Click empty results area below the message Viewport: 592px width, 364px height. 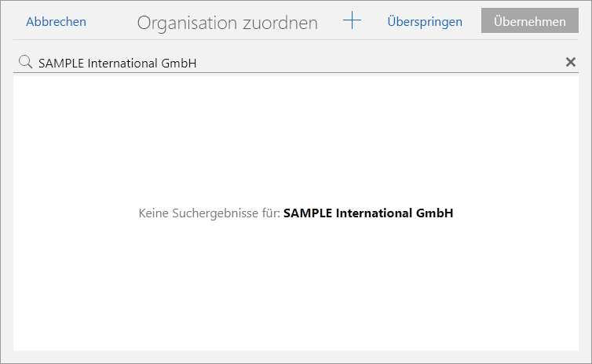[296, 290]
